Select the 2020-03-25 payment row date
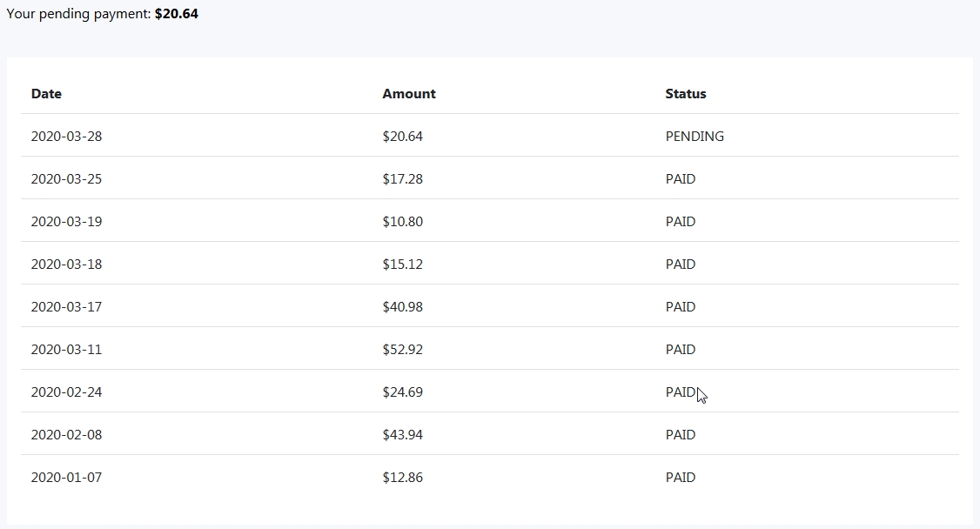Image resolution: width=980 pixels, height=529 pixels. 66,178
